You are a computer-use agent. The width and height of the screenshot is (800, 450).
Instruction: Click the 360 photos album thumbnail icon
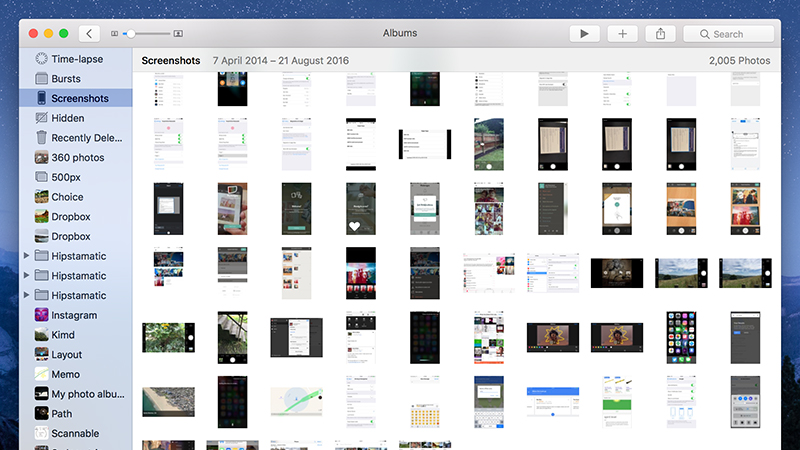pyautogui.click(x=41, y=157)
